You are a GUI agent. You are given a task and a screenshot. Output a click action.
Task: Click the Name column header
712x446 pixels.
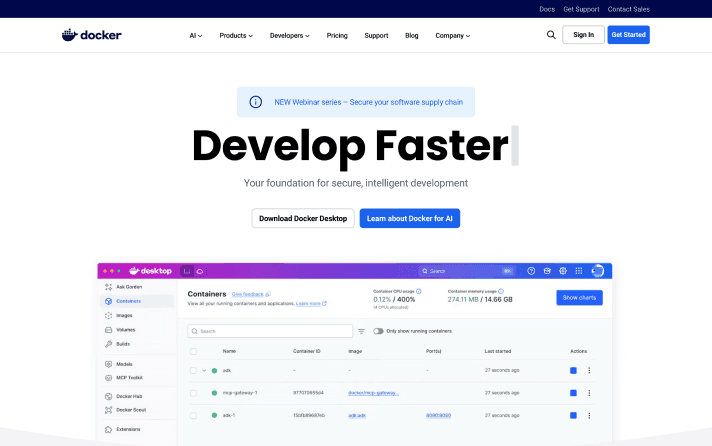229,351
